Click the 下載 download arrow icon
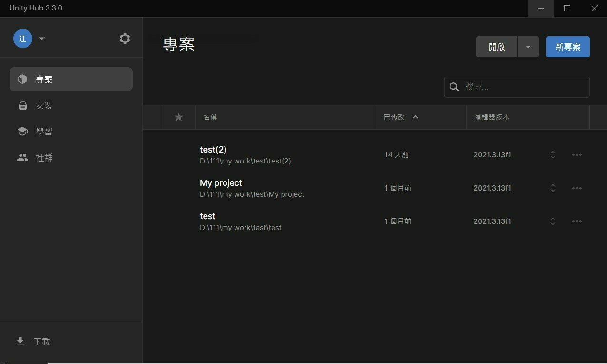This screenshot has height=364, width=607. click(20, 342)
